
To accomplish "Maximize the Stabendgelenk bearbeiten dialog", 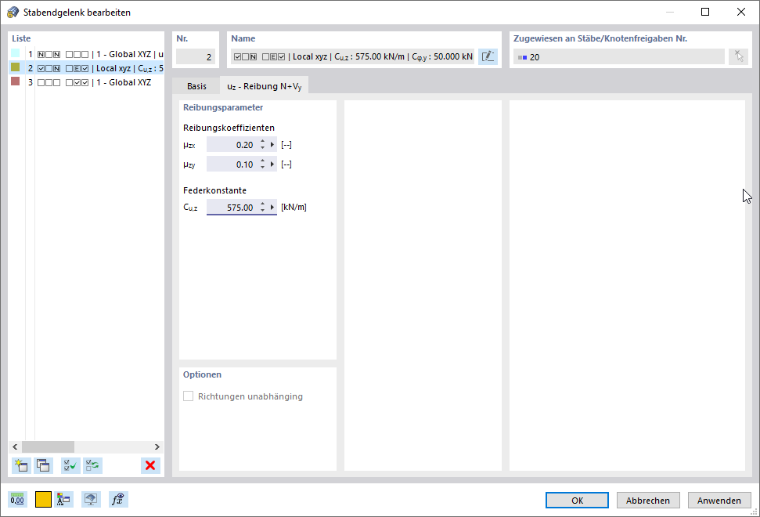I will click(705, 12).
